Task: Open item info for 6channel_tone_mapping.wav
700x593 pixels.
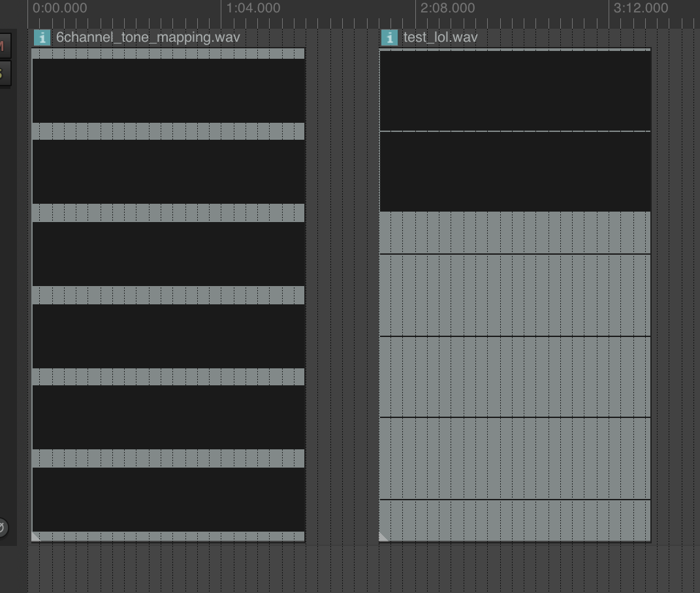Action: (x=42, y=37)
